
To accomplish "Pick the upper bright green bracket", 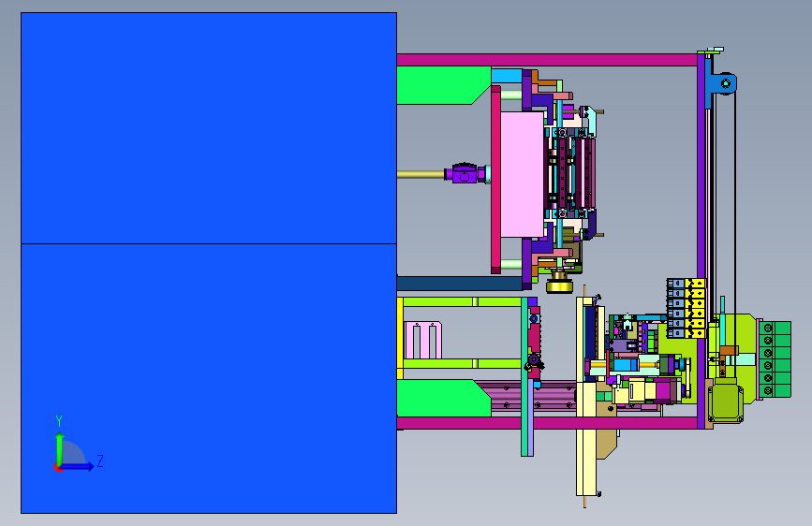I will [441, 85].
